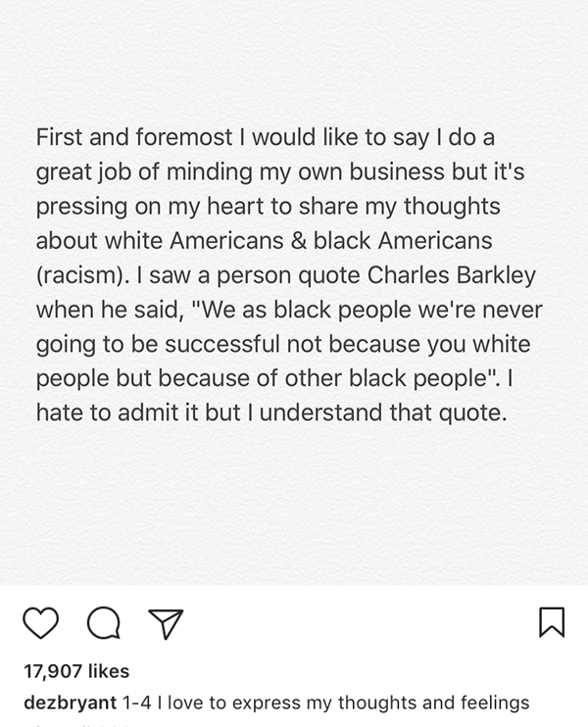Like the post with the heart icon
Image resolution: width=588 pixels, height=727 pixels.
41,623
